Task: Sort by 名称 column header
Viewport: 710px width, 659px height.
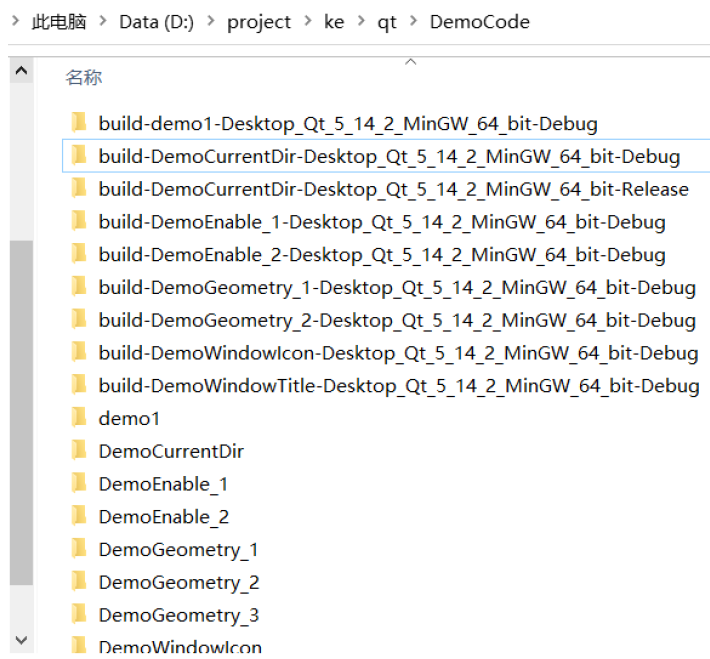Action: click(84, 77)
